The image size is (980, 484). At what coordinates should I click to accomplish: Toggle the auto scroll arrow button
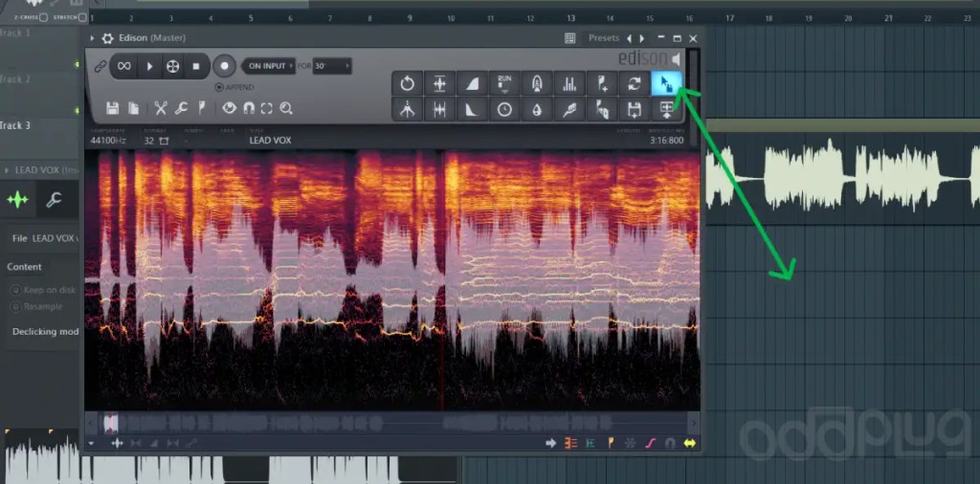pos(550,444)
